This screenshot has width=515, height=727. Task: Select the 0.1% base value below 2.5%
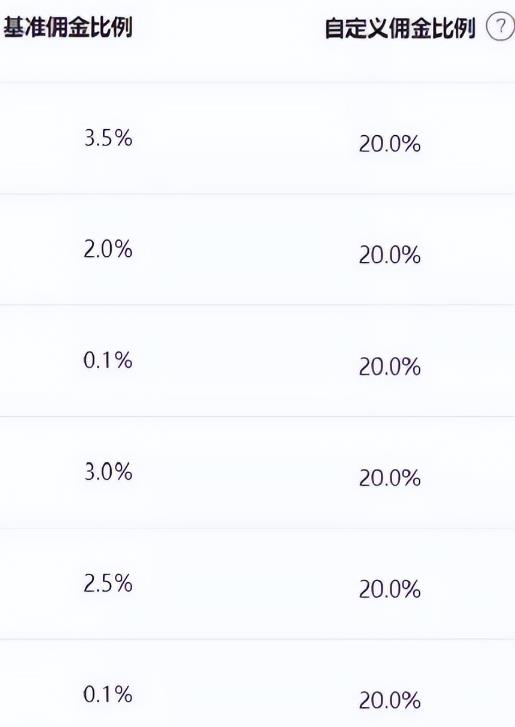coord(108,695)
